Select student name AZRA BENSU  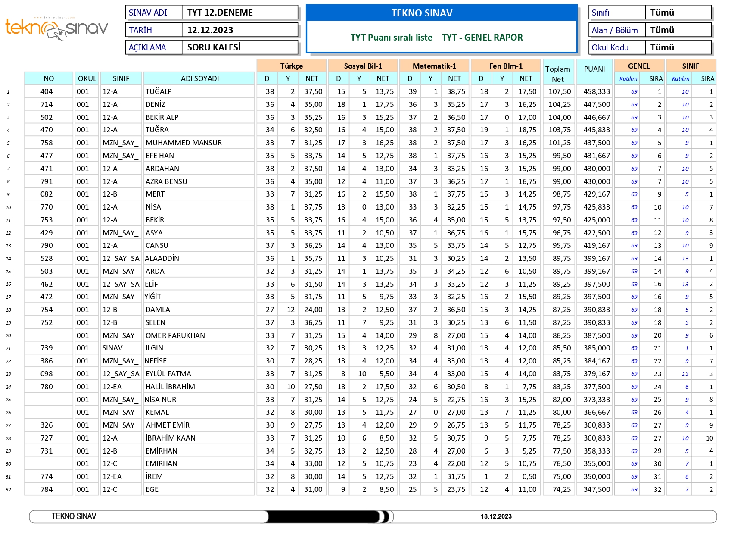(x=166, y=181)
